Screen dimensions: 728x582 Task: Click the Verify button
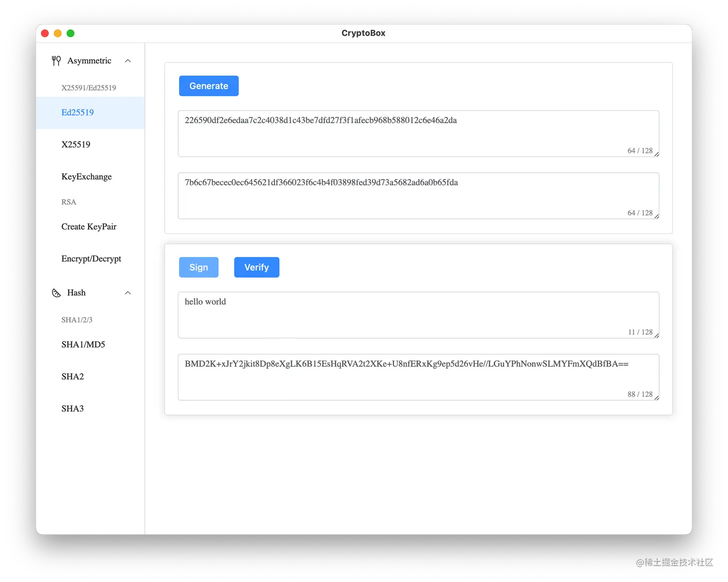pos(257,267)
